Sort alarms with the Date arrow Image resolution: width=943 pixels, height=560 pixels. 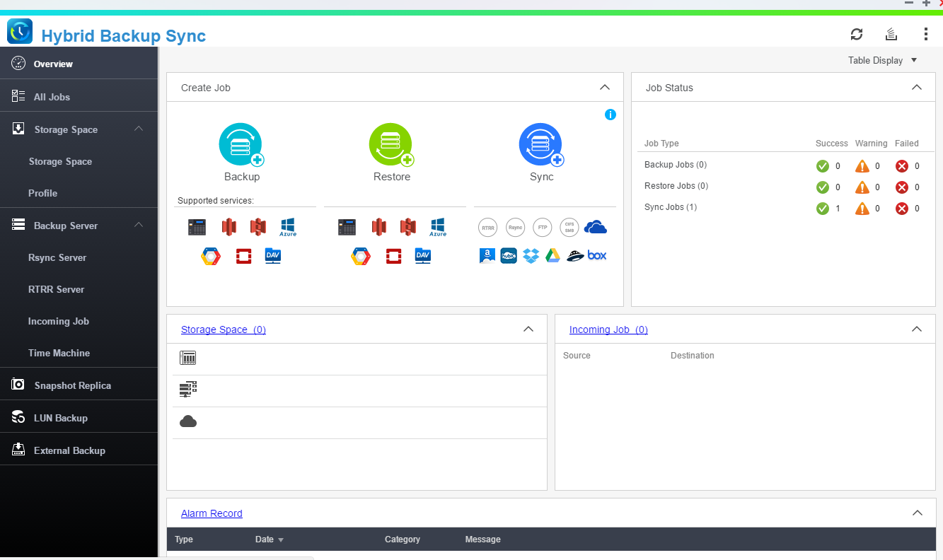click(x=280, y=540)
